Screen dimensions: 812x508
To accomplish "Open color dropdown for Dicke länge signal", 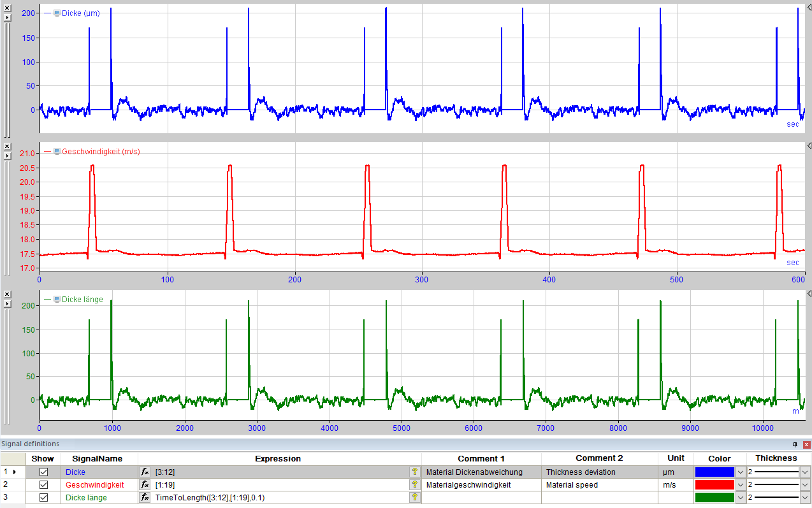I will pos(741,498).
